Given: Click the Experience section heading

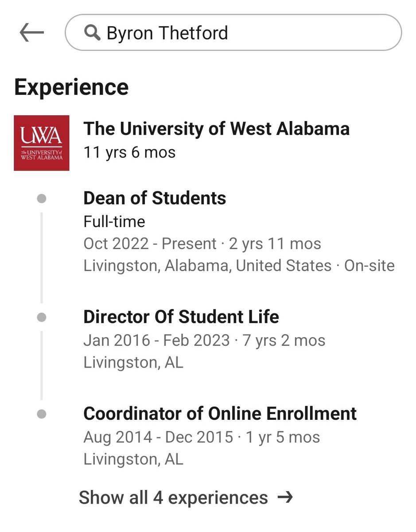Looking at the screenshot, I should (71, 87).
